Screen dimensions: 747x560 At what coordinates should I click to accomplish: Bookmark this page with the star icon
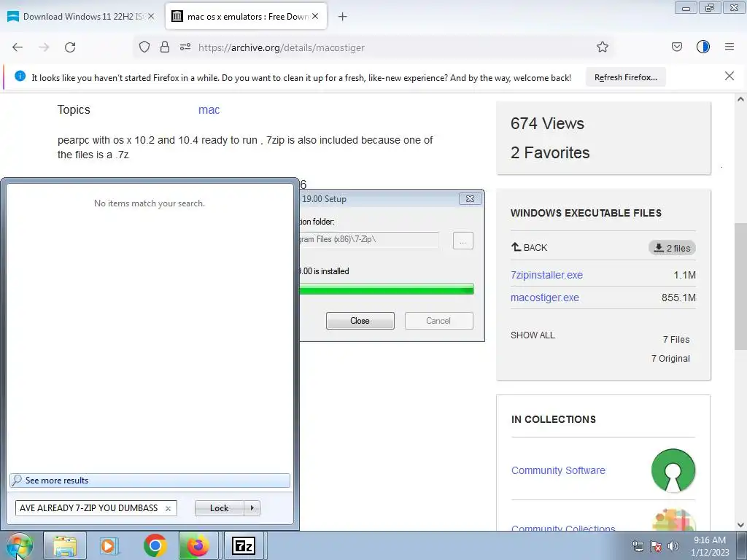(602, 47)
